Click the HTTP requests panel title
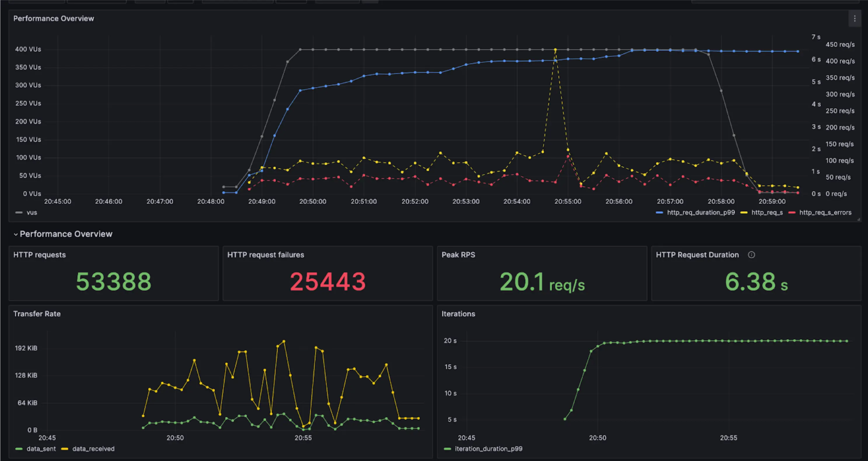 point(39,255)
